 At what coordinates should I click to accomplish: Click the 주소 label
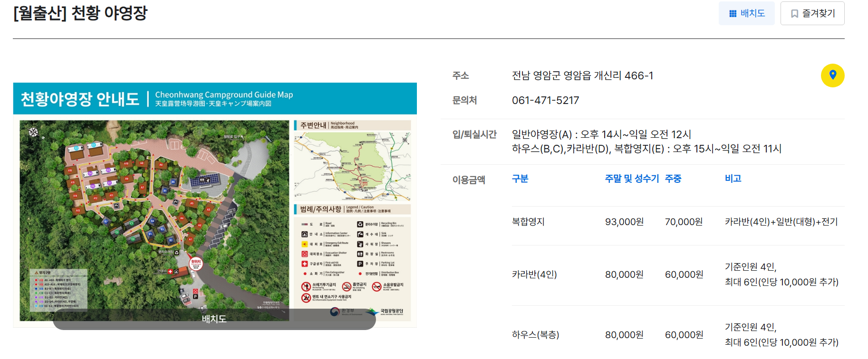pyautogui.click(x=461, y=76)
